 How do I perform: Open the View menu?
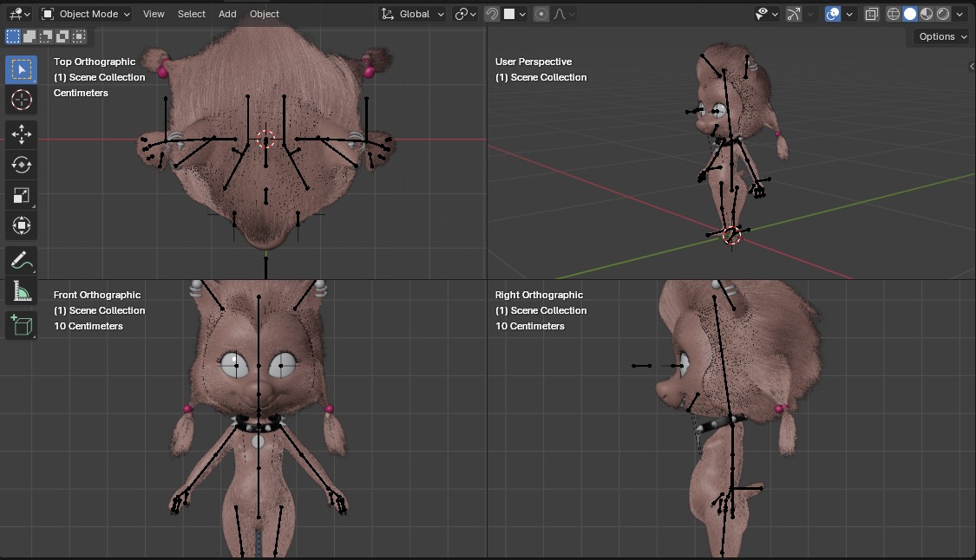click(x=154, y=14)
